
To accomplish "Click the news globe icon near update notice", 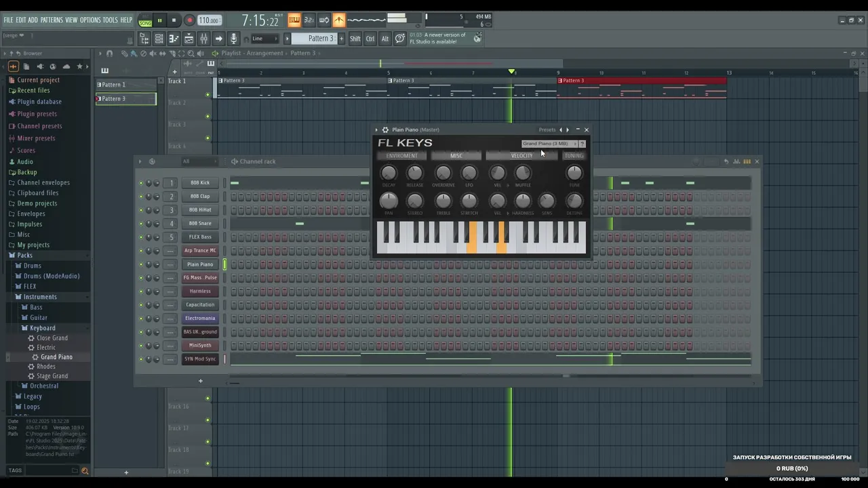I will [477, 39].
